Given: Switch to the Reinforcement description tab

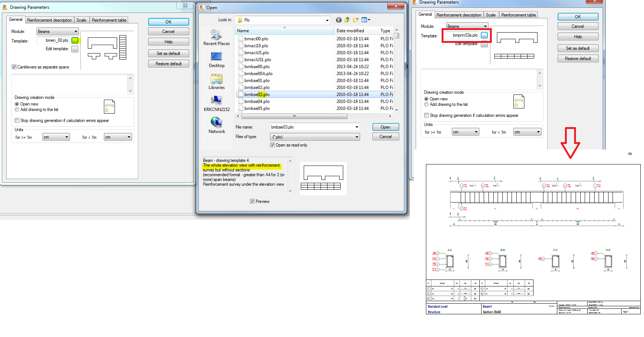Looking at the screenshot, I should (49, 20).
